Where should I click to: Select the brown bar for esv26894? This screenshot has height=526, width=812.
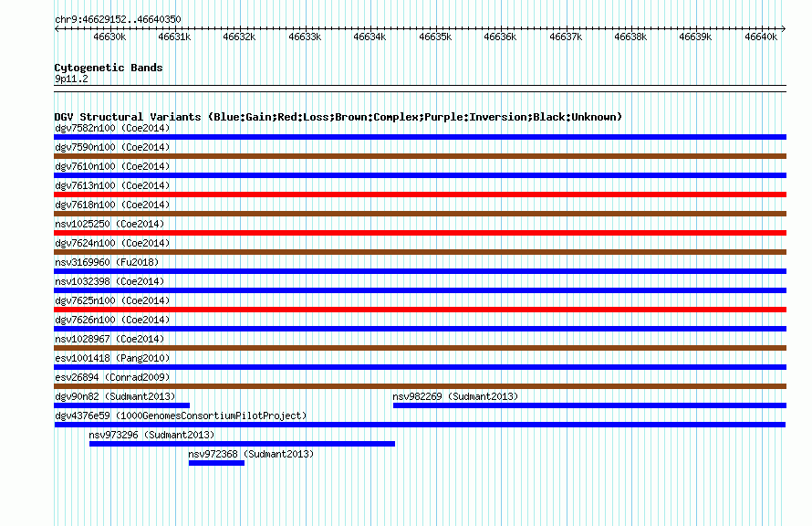[x=420, y=386]
